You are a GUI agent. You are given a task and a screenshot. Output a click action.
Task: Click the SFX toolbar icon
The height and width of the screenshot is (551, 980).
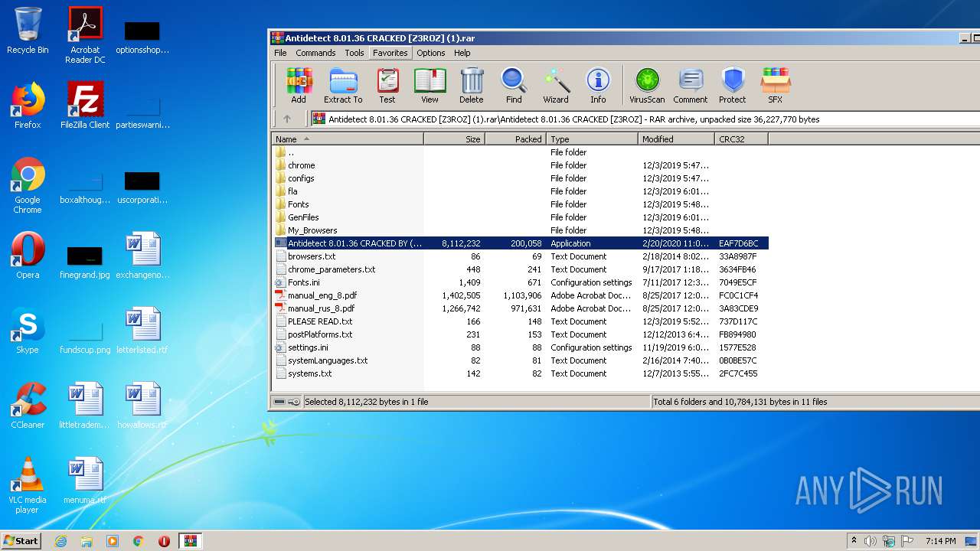pyautogui.click(x=776, y=85)
